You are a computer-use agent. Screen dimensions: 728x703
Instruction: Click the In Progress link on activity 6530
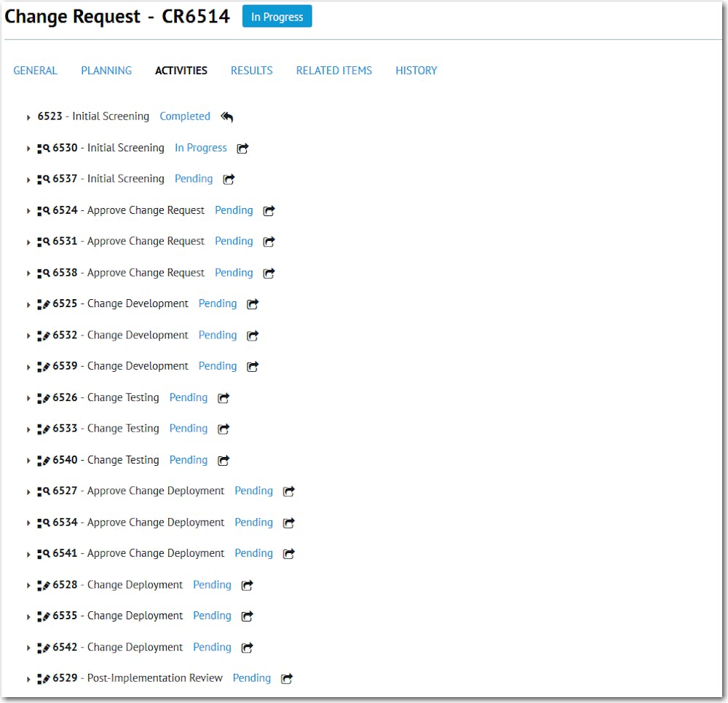(x=201, y=148)
